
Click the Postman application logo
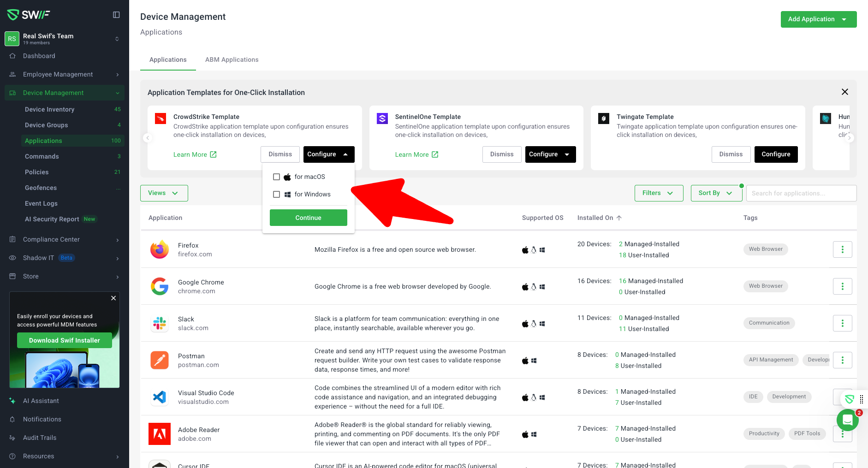pyautogui.click(x=160, y=360)
